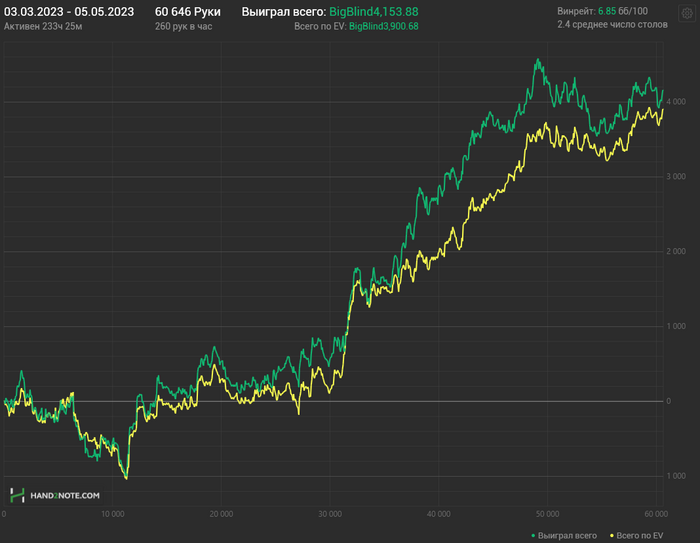700x543 pixels.
Task: Click the 'Всего по EV:' header label
Action: 320,26
